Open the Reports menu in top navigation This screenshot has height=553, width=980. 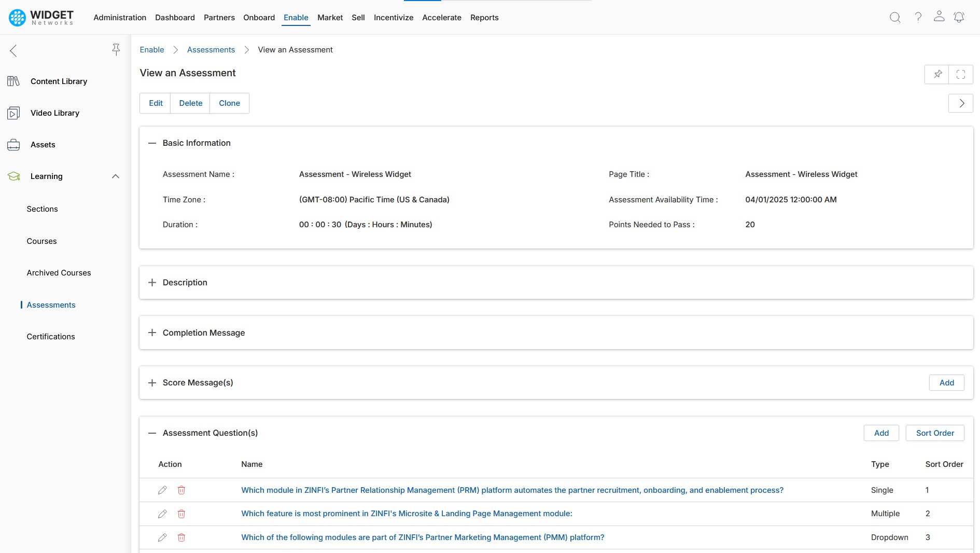[484, 18]
